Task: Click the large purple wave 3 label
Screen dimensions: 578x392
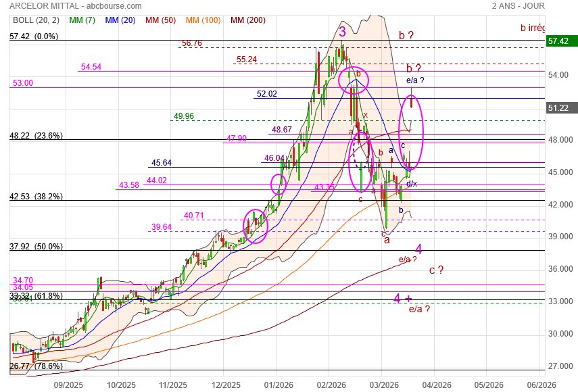Action: (343, 32)
